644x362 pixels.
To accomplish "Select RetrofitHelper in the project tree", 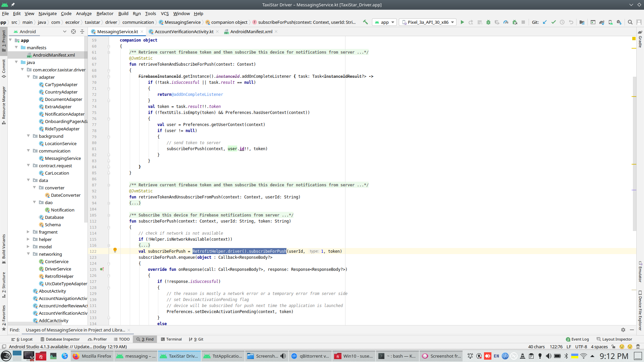I will pyautogui.click(x=59, y=276).
